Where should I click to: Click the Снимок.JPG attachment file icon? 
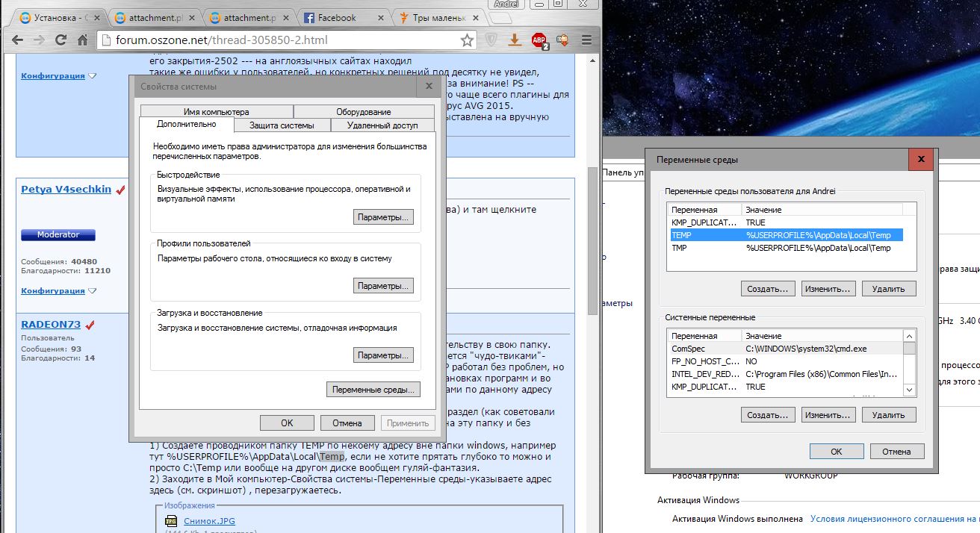[171, 521]
